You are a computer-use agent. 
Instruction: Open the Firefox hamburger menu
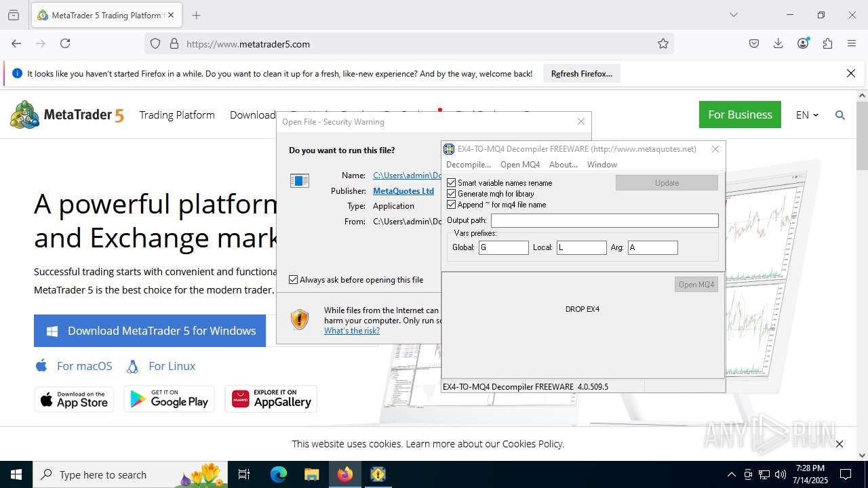click(852, 43)
